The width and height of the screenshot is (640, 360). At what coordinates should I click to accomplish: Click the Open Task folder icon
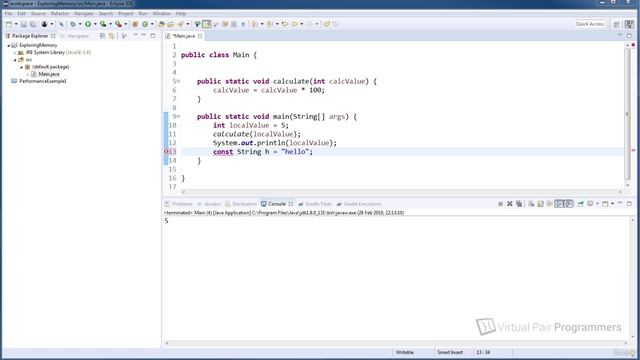pyautogui.click(x=171, y=24)
